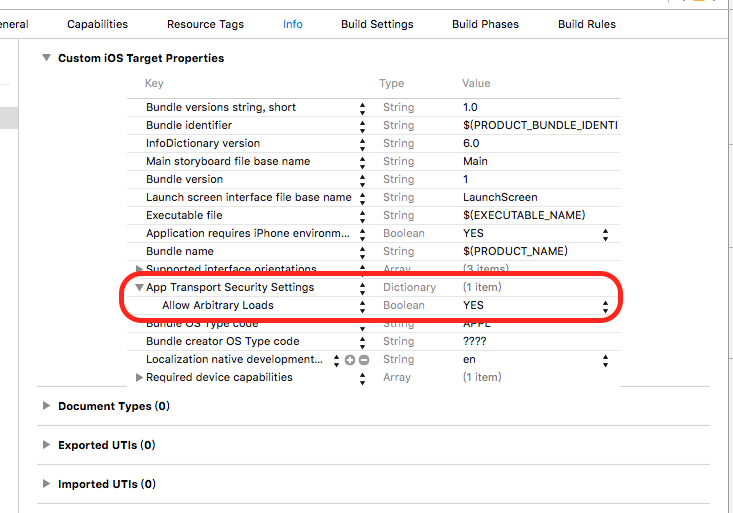The height and width of the screenshot is (513, 733).
Task: Open key stepper for Allow Arbitrary Loads
Action: click(362, 306)
